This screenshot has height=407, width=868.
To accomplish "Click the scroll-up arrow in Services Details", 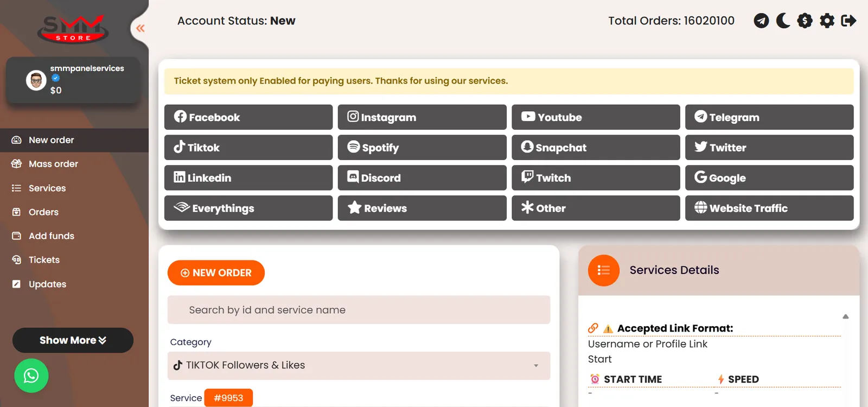I will [845, 316].
